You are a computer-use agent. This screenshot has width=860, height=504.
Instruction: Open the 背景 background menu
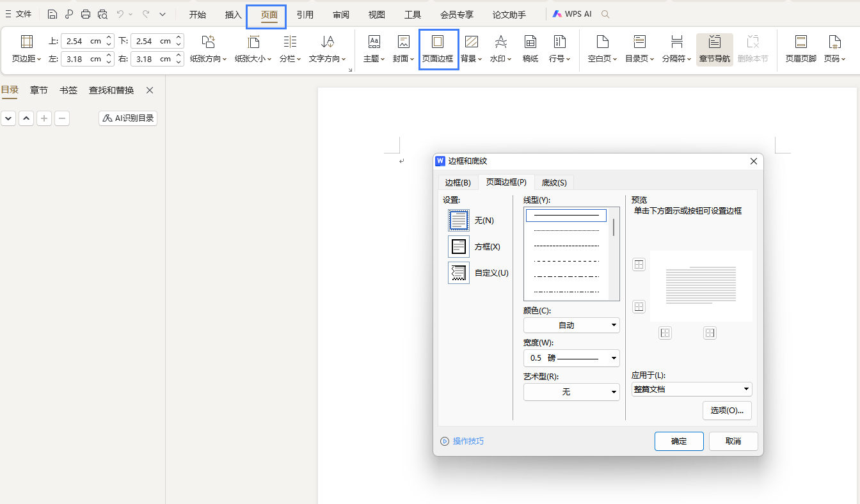tap(472, 49)
